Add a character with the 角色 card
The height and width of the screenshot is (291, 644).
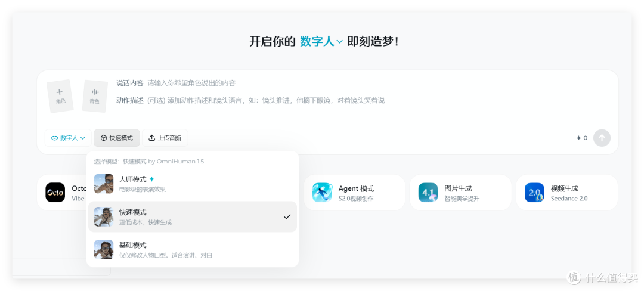pos(60,96)
